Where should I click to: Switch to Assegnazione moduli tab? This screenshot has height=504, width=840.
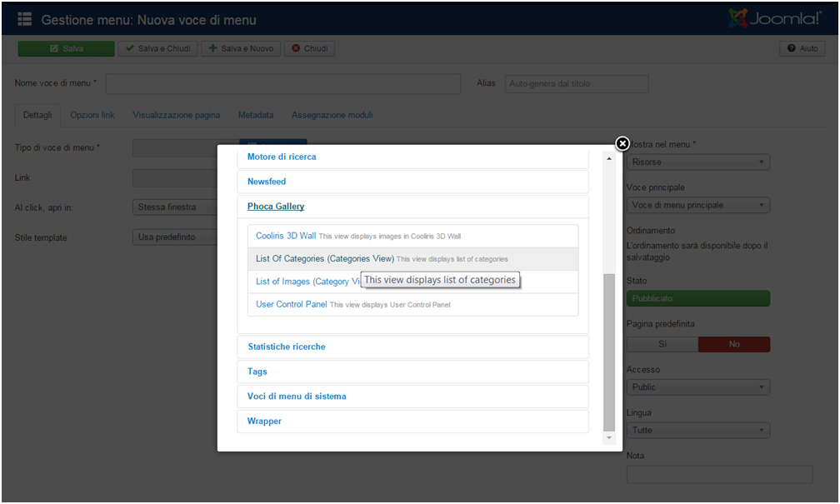pyautogui.click(x=332, y=115)
